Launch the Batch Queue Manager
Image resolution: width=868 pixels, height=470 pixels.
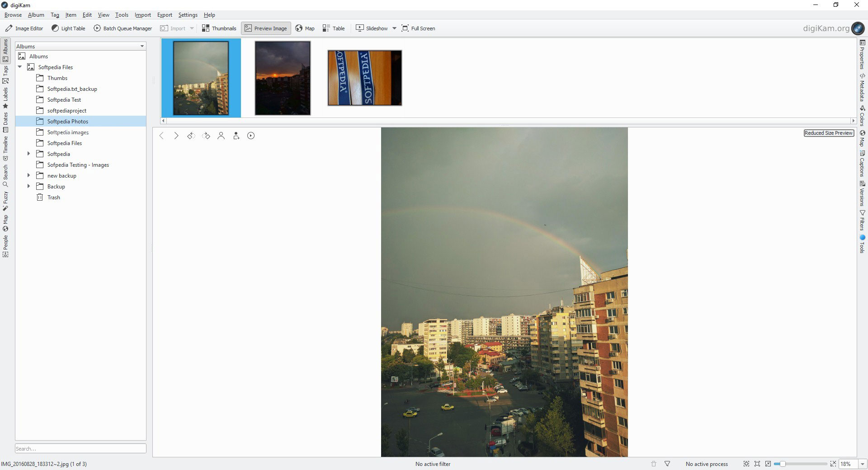(x=123, y=28)
